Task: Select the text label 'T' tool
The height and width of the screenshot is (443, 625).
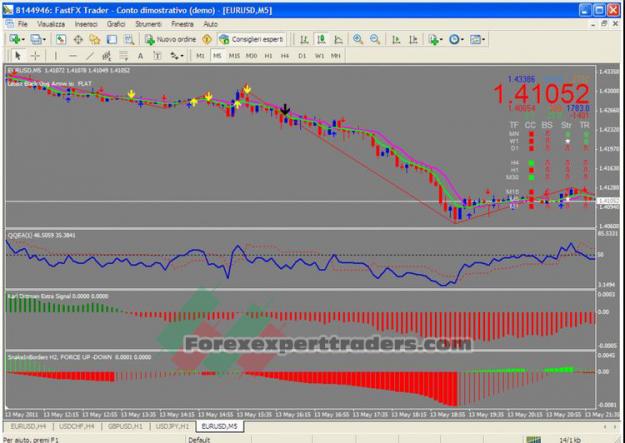Action: (157, 55)
